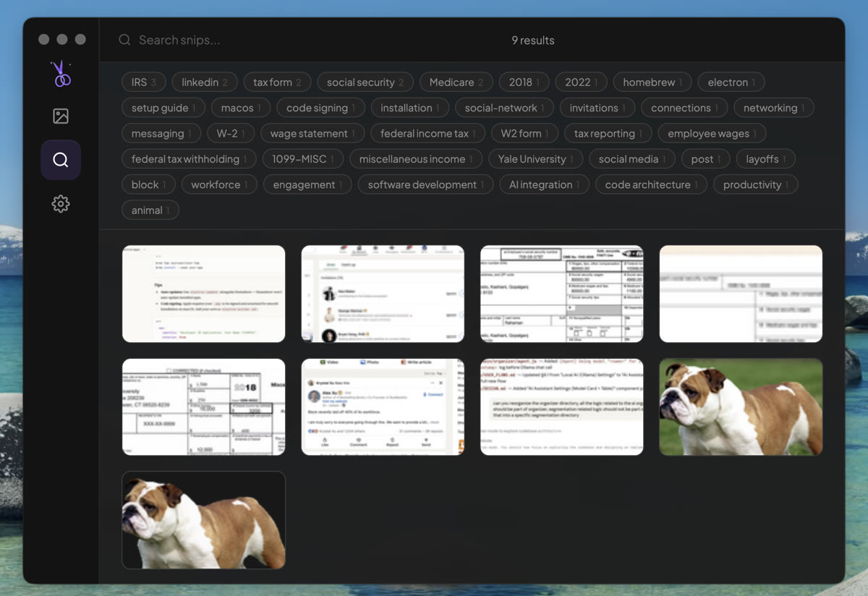Filter by the animal tag
The height and width of the screenshot is (596, 868).
point(150,210)
